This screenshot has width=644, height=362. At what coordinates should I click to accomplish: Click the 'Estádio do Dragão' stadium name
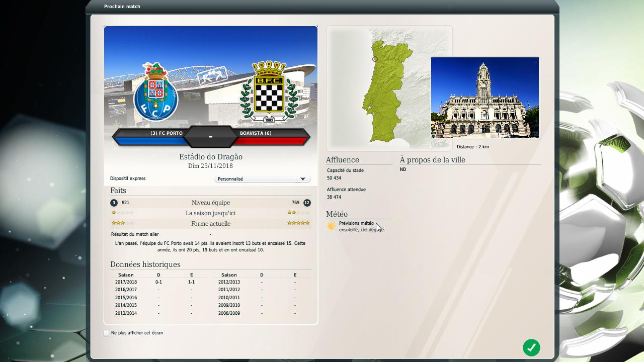point(211,157)
